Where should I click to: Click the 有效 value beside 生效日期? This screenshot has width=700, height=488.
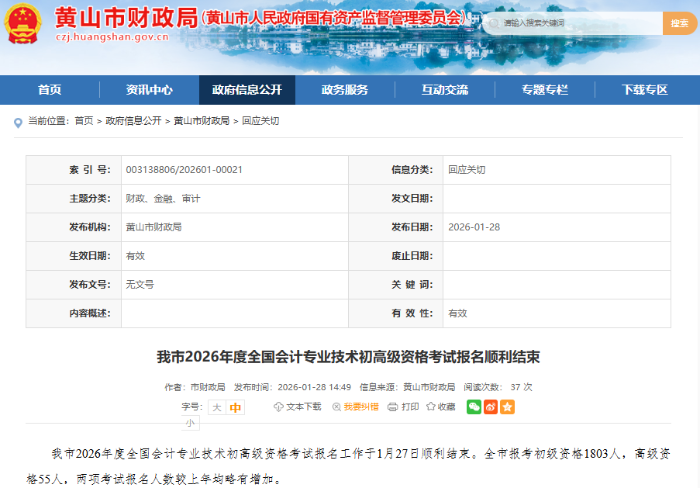coord(135,256)
